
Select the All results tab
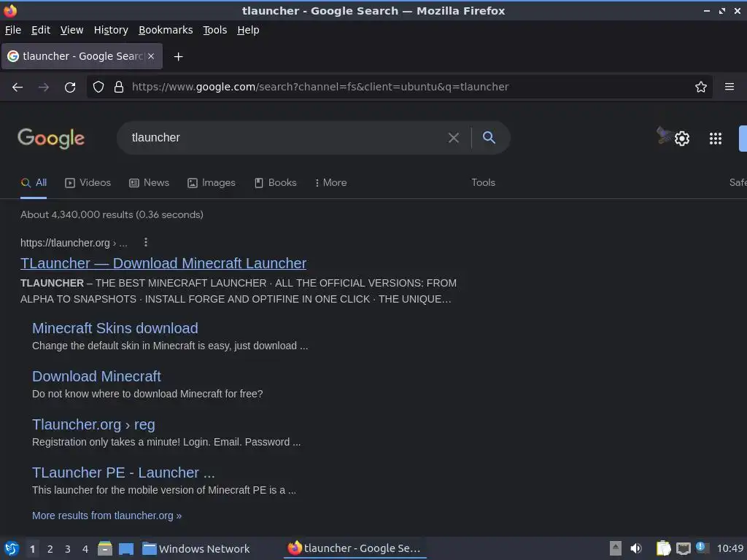pos(34,183)
